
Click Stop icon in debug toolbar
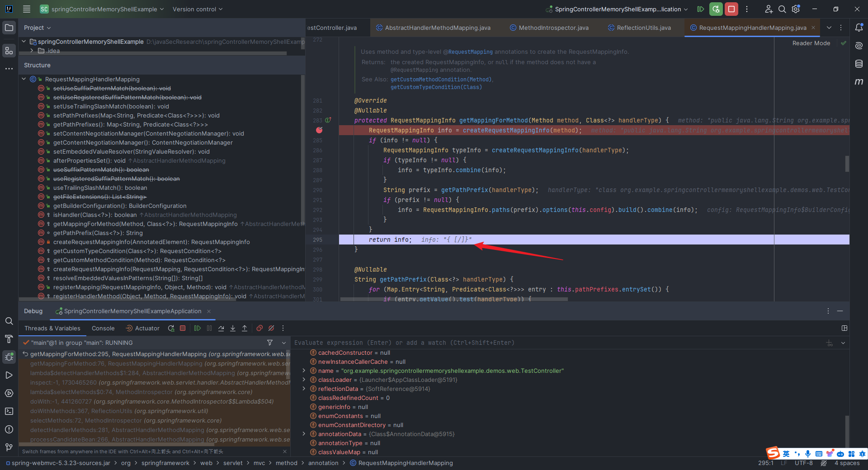click(x=183, y=329)
